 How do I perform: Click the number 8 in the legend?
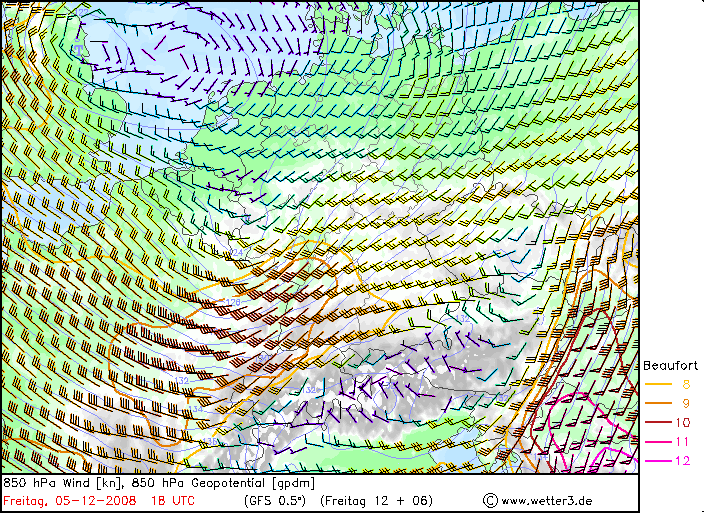click(x=686, y=384)
